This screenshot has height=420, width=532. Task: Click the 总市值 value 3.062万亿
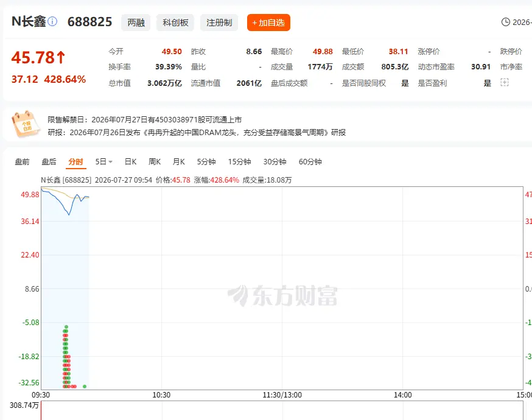tap(164, 83)
